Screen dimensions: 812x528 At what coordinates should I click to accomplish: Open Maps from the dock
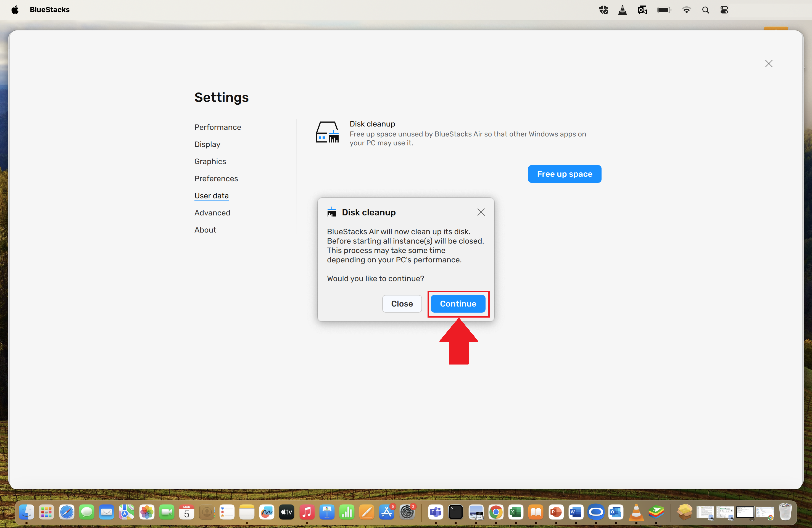click(x=126, y=512)
